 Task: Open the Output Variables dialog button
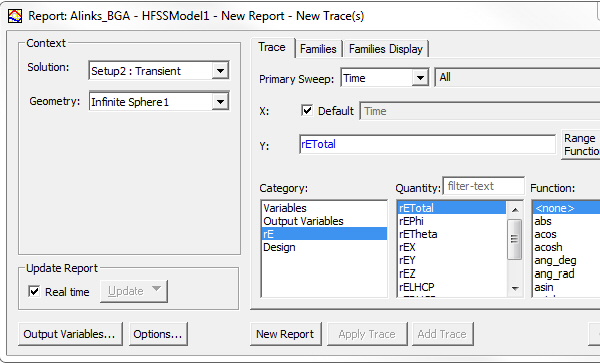[x=70, y=334]
